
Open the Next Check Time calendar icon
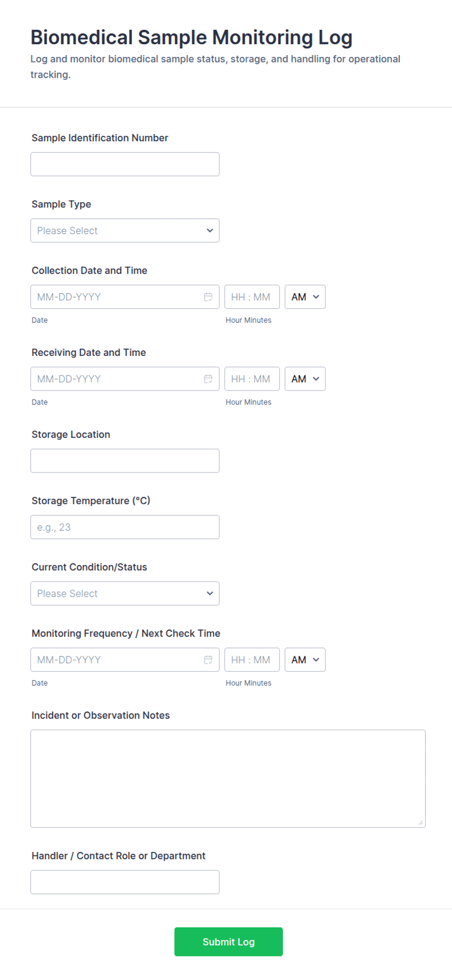tap(208, 660)
